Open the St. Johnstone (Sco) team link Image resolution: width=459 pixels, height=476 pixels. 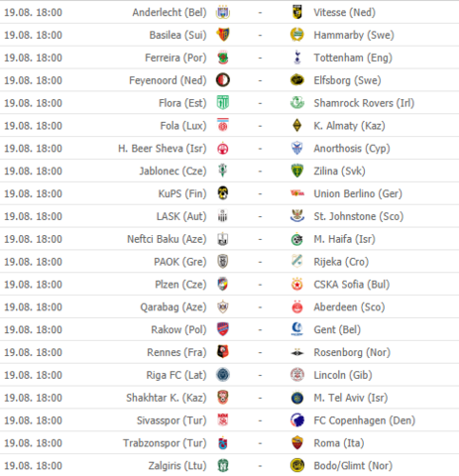359,216
